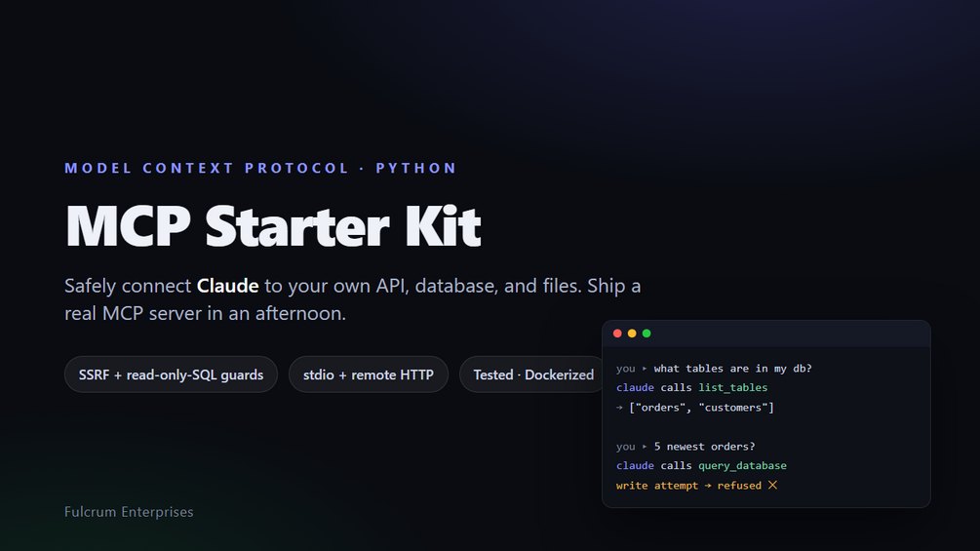
Task: Select the Tested · Dockerized pill
Action: (532, 374)
